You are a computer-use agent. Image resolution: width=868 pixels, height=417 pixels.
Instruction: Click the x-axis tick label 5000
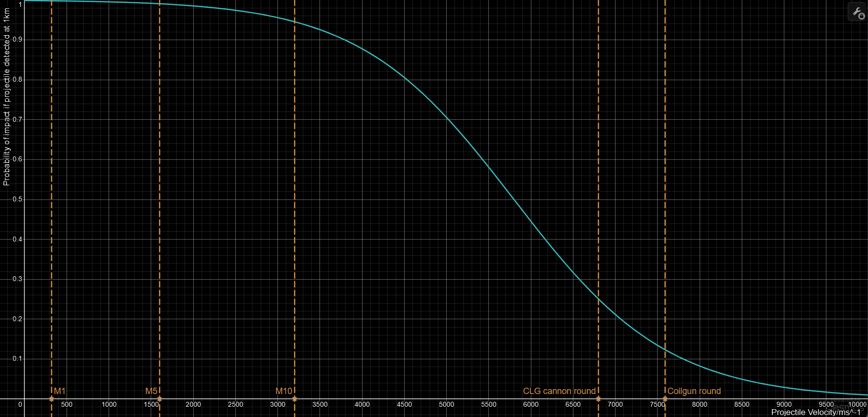tap(446, 404)
